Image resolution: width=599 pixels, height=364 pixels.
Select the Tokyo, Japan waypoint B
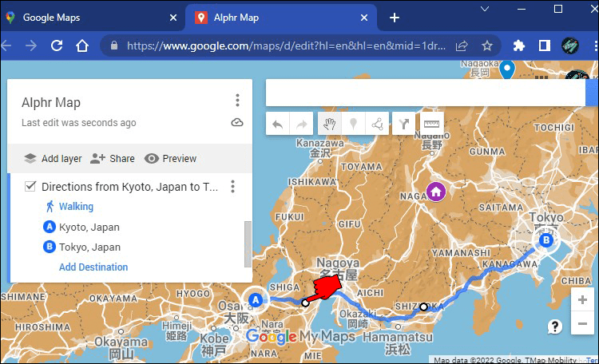81,247
